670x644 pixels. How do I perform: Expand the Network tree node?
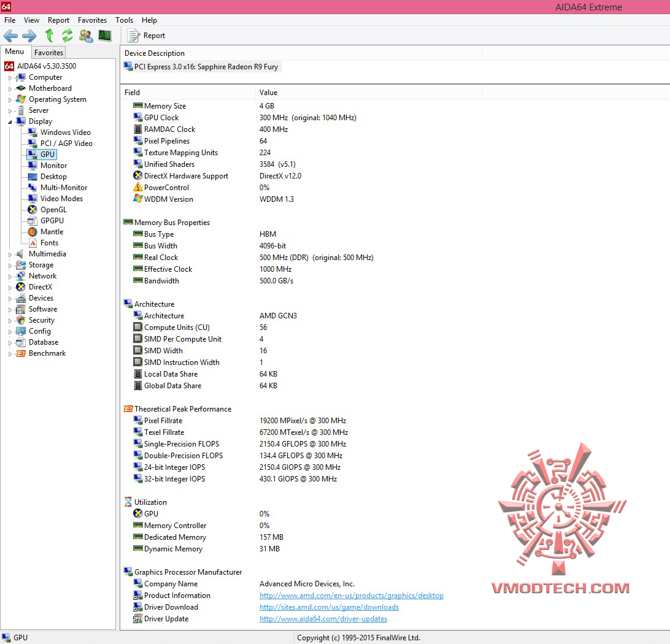click(x=10, y=277)
